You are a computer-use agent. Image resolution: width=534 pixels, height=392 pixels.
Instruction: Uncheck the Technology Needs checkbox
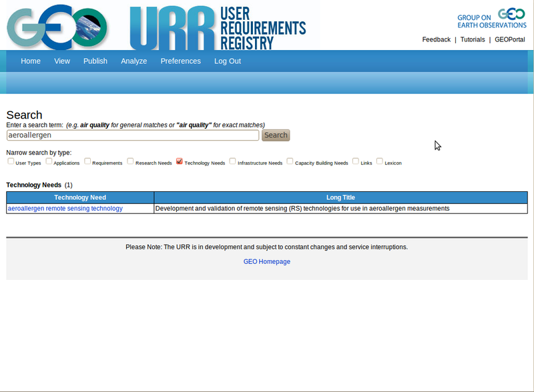pos(180,161)
